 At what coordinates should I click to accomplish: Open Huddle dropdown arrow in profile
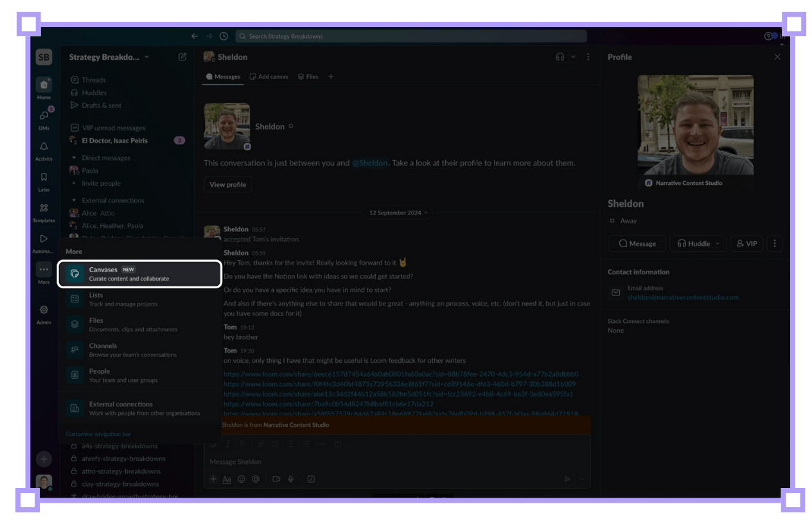pos(718,244)
